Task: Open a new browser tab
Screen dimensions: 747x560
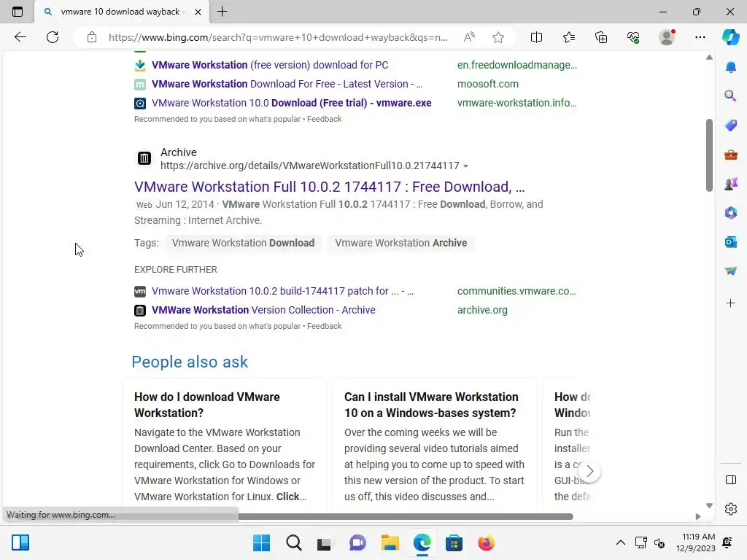Action: (x=222, y=12)
